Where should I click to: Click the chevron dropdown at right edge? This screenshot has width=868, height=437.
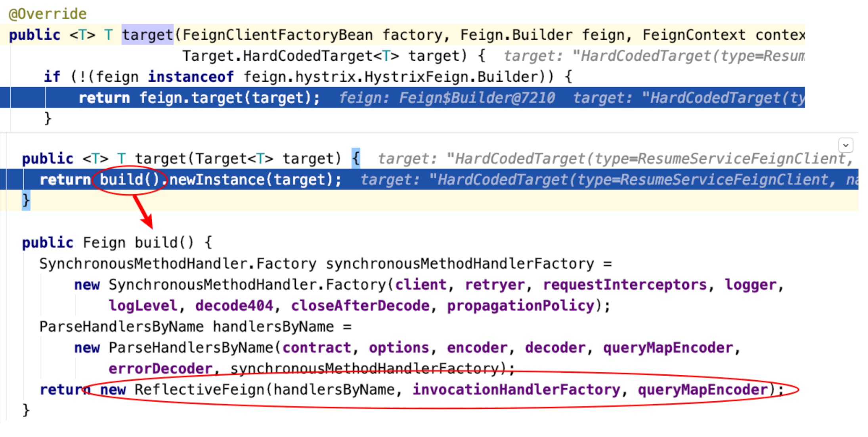coord(845,146)
